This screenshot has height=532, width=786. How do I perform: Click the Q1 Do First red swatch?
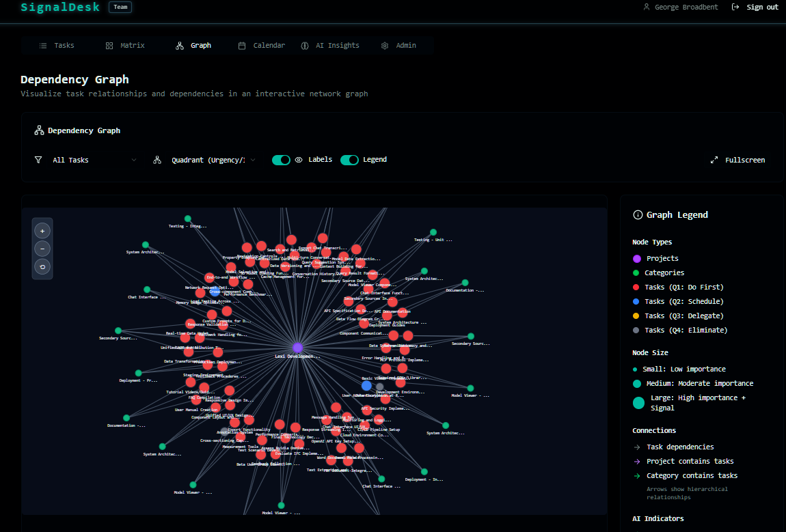coord(636,287)
